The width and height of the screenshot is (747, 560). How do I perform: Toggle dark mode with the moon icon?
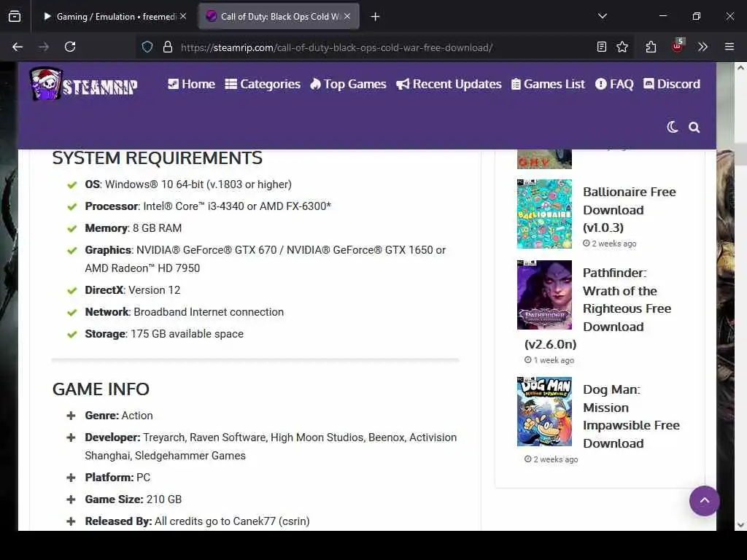pyautogui.click(x=672, y=127)
